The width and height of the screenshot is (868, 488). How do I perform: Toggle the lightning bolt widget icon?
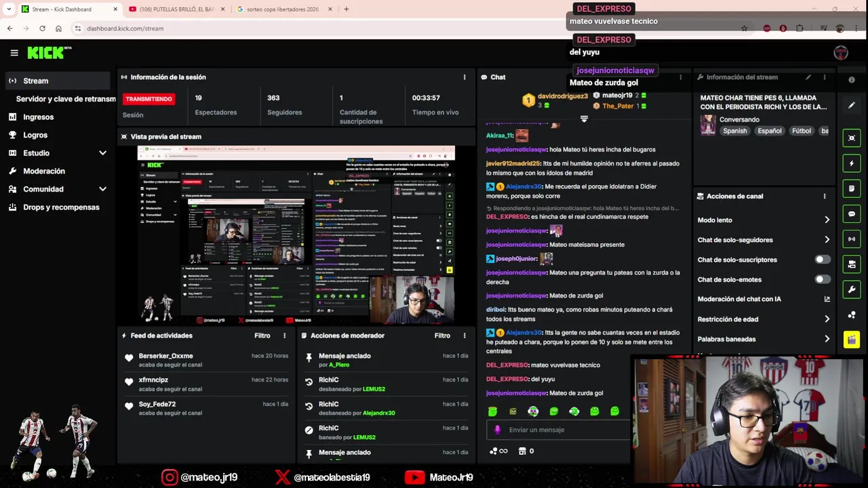(852, 163)
